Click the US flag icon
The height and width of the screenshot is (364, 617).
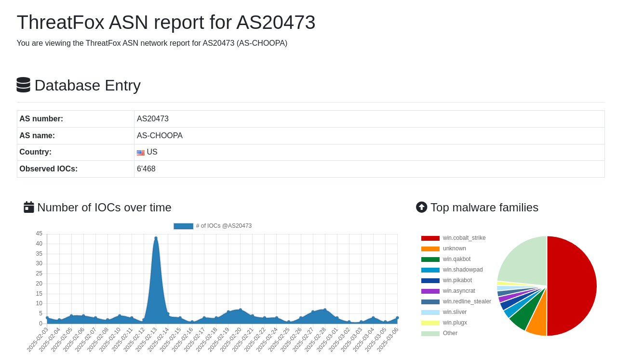[x=141, y=153]
